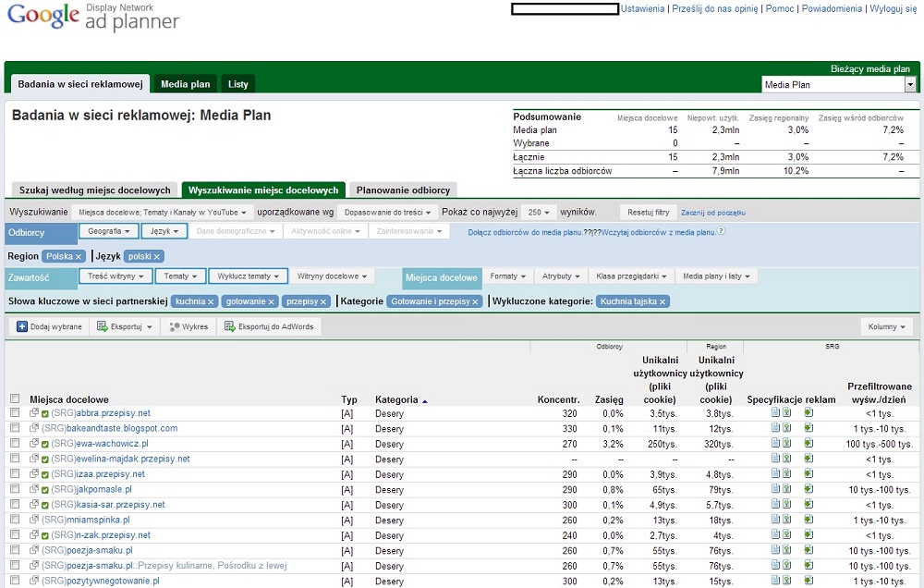
Task: Expand the Eksportuj dropdown
Action: click(125, 326)
